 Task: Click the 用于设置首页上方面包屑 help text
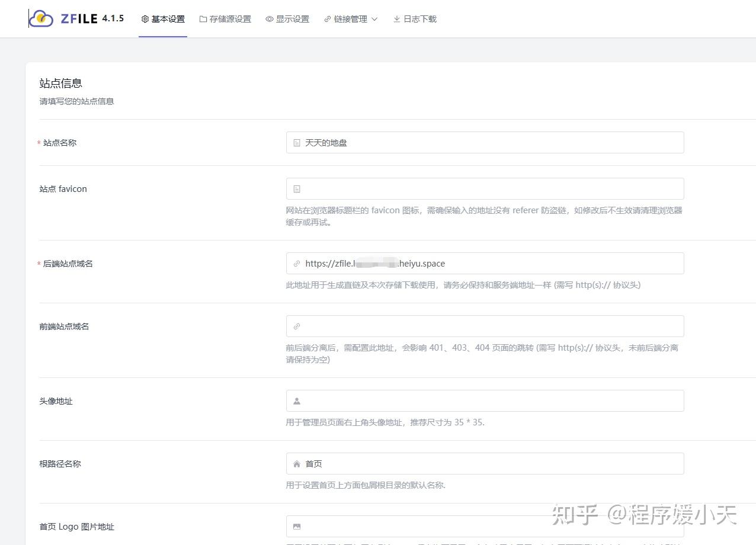[x=366, y=485]
